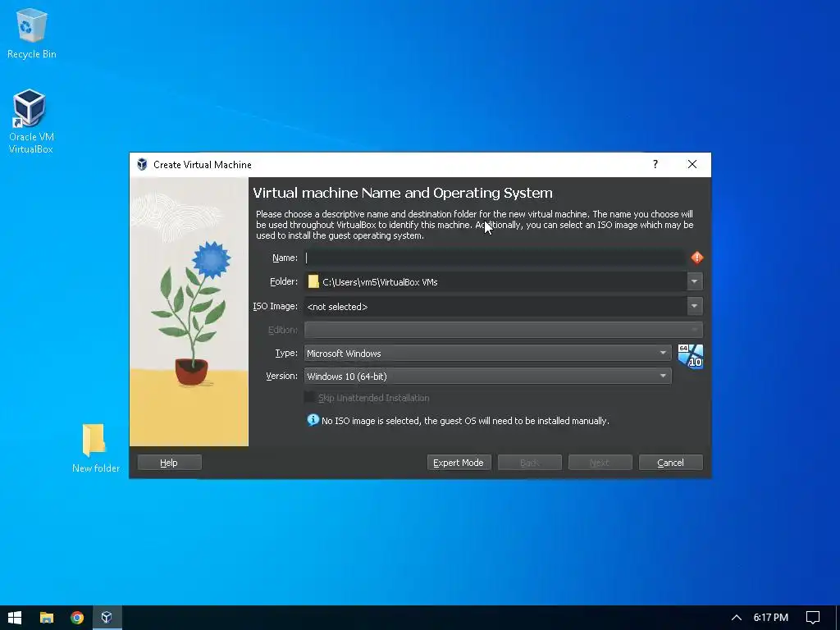Click the Back button

click(x=529, y=463)
